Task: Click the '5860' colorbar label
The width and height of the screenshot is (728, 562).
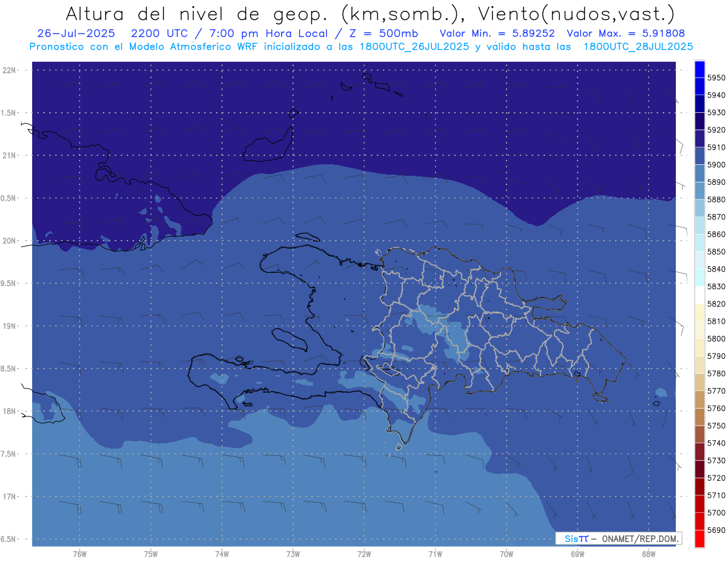Action: click(716, 234)
